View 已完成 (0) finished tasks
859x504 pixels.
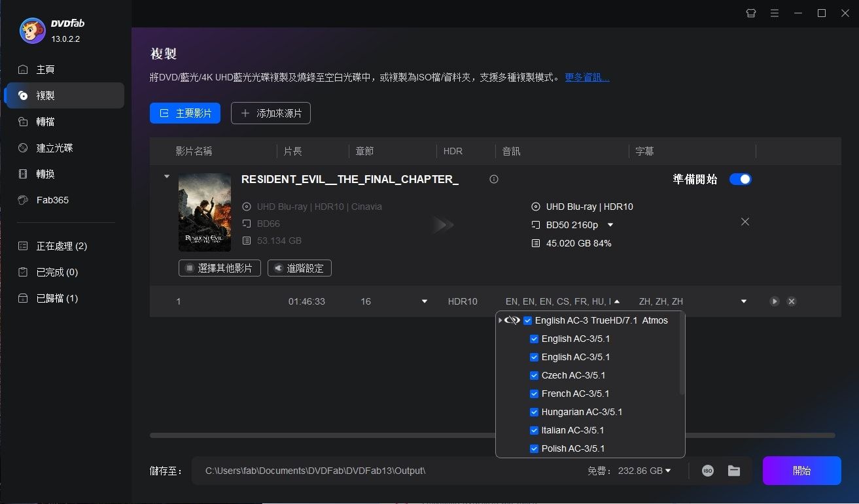[63, 272]
